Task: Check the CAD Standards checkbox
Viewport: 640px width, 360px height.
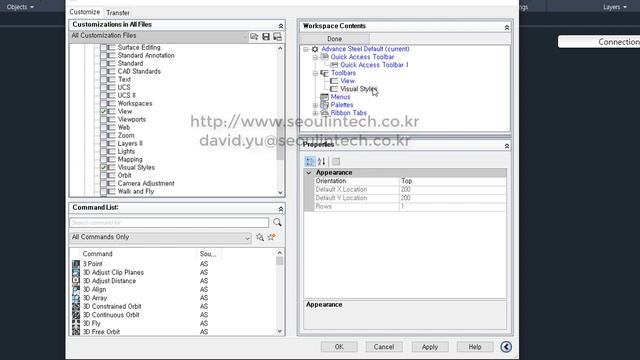Action: pos(103,71)
